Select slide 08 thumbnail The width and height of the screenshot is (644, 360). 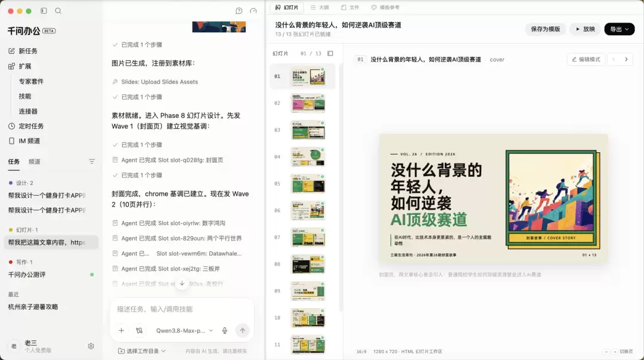point(308,264)
